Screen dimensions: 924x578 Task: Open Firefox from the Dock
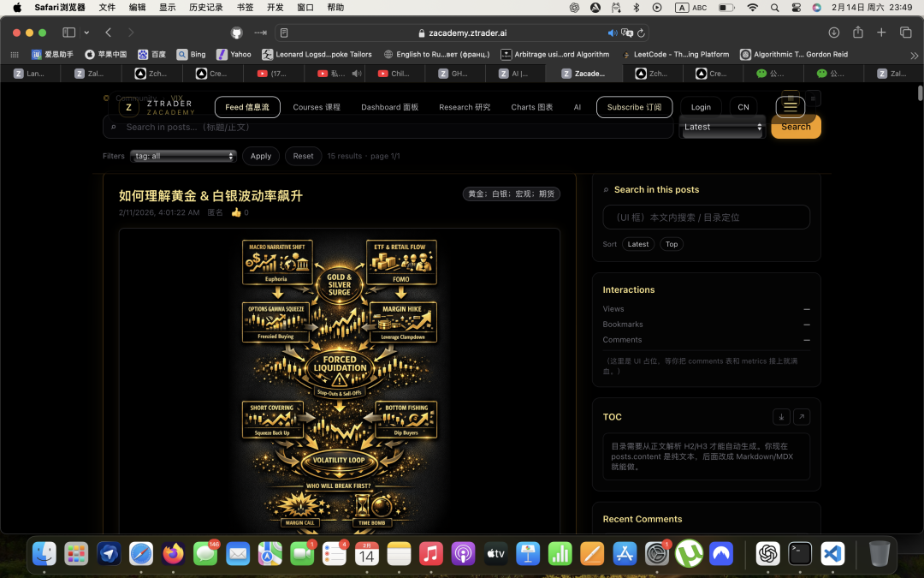click(x=173, y=554)
